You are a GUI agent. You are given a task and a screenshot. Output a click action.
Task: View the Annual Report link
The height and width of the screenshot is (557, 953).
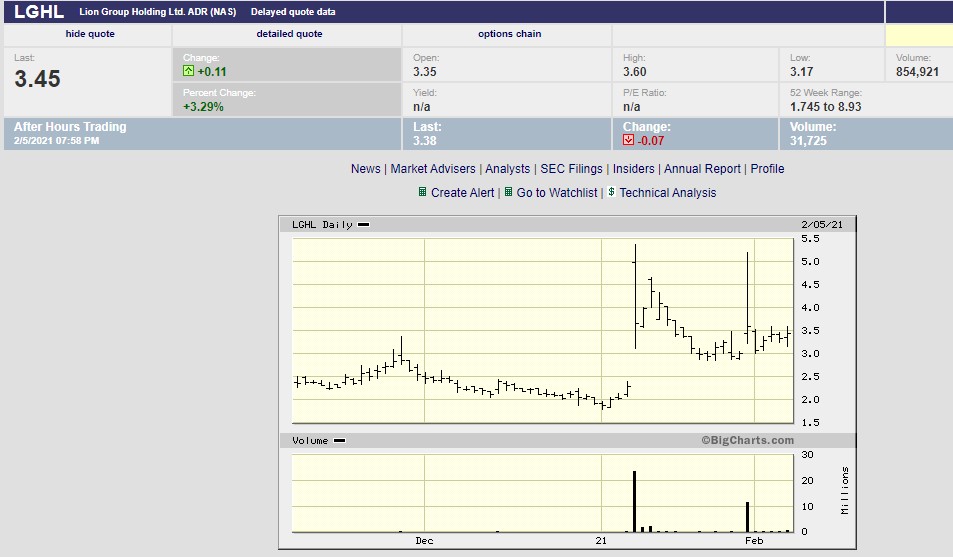(702, 169)
